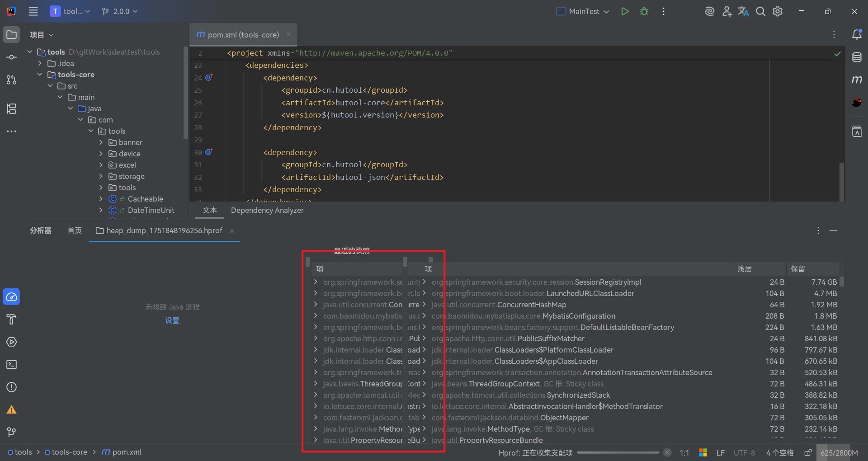
Task: Expand the storage package
Action: [x=101, y=176]
